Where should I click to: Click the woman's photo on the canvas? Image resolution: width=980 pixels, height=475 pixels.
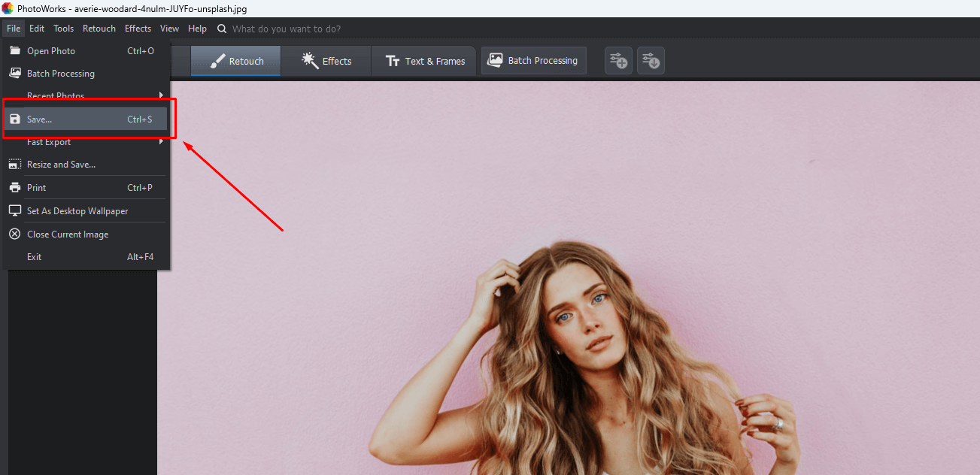569,278
